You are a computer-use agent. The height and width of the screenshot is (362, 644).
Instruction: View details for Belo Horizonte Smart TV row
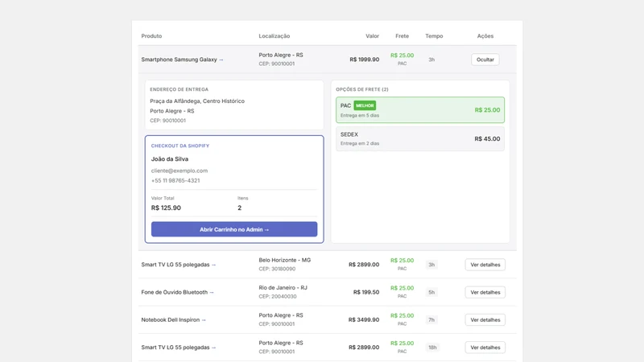click(x=485, y=265)
